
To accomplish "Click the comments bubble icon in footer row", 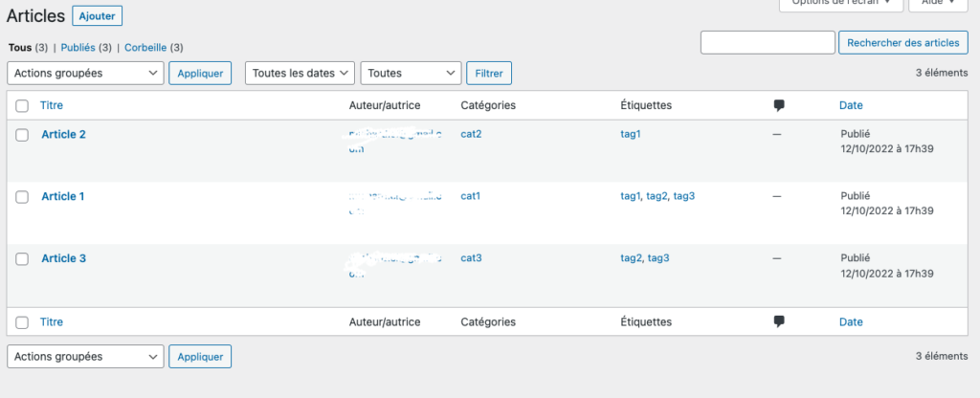I will click(x=779, y=321).
